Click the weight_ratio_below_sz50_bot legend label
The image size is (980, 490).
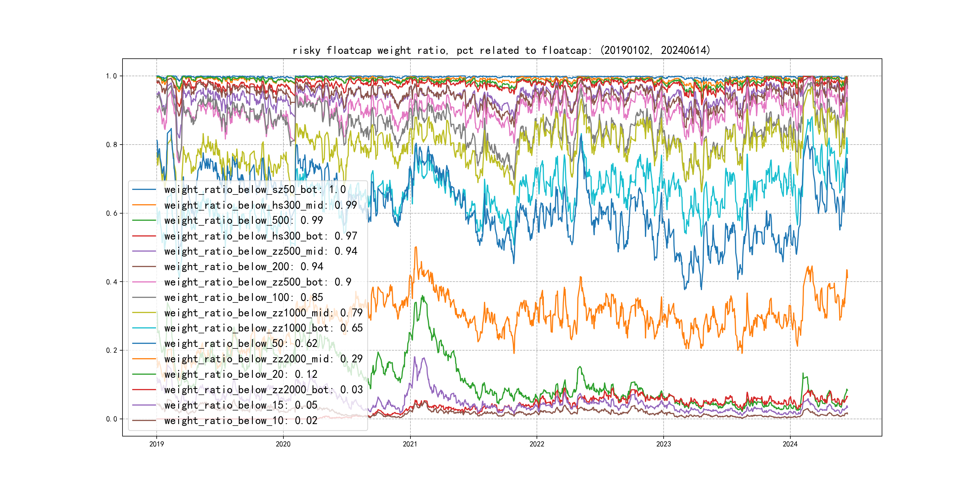(255, 189)
